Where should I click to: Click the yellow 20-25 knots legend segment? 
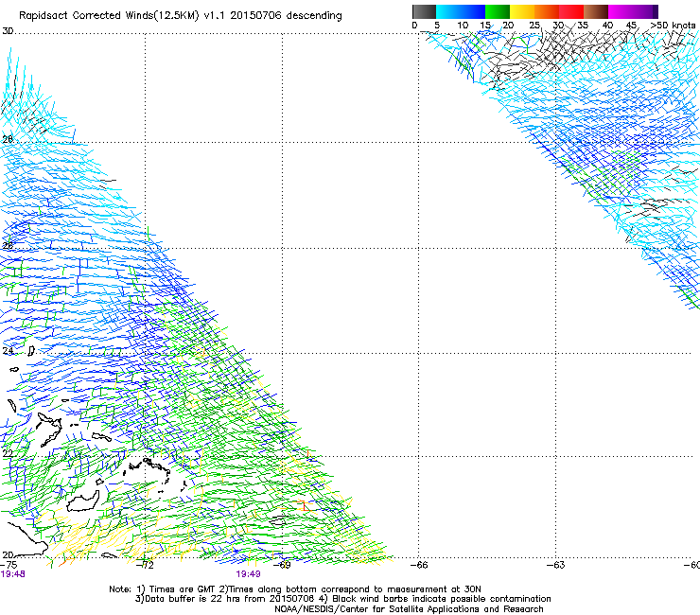(521, 11)
